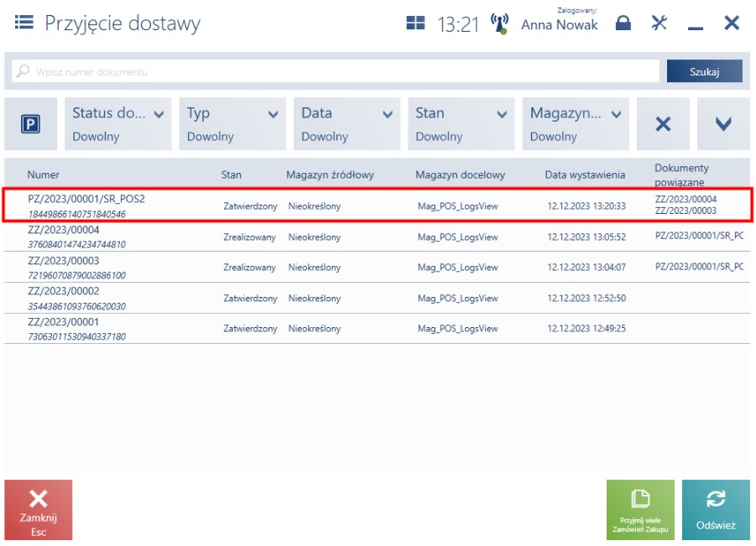Click the date 12.12.2023 13:04:07

587,267
